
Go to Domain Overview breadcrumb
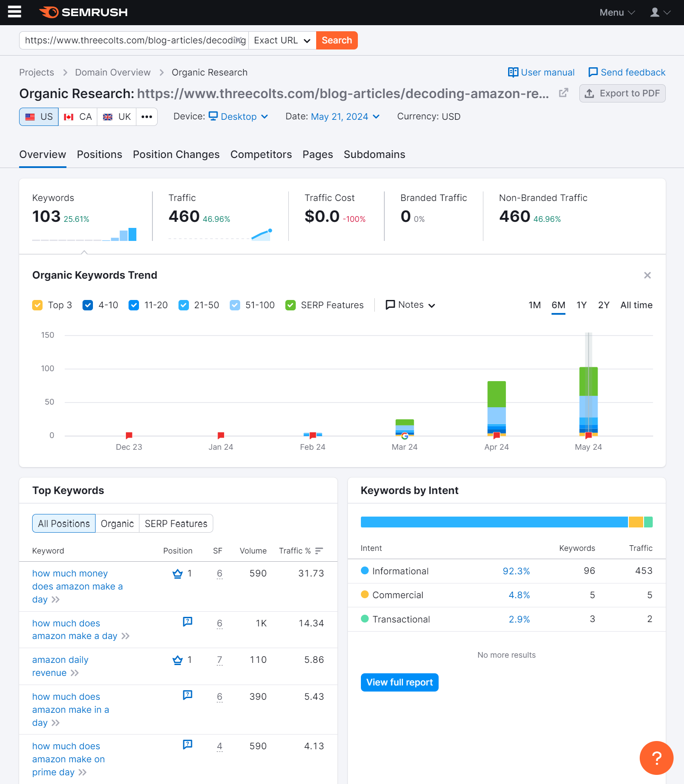pos(113,72)
